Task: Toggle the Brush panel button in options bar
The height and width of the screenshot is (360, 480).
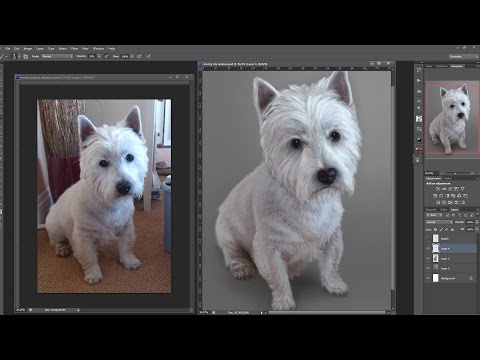Action: click(x=26, y=56)
